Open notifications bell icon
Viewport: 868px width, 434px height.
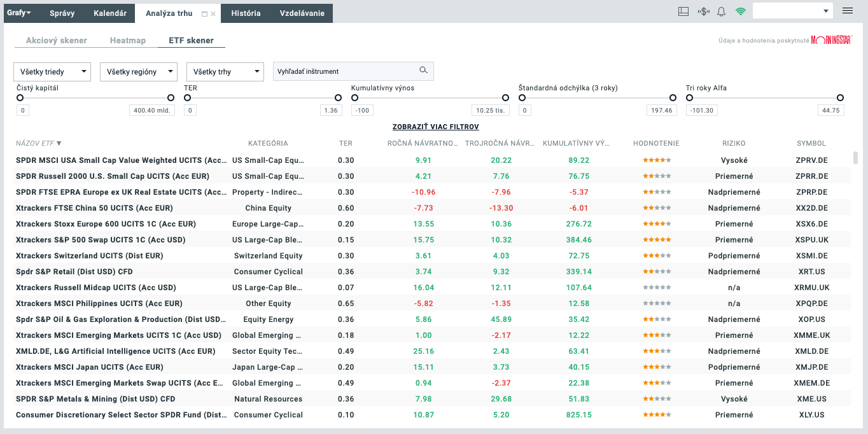[722, 11]
